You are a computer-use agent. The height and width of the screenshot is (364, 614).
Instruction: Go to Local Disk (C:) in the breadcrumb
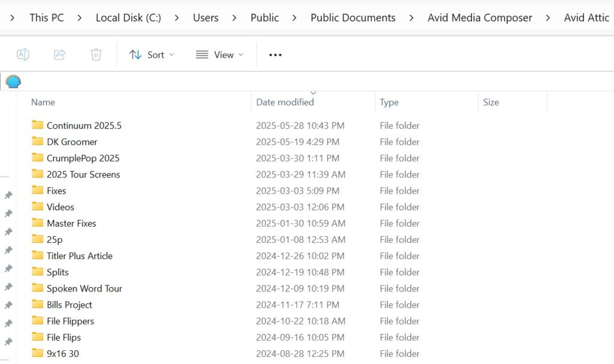pos(128,17)
